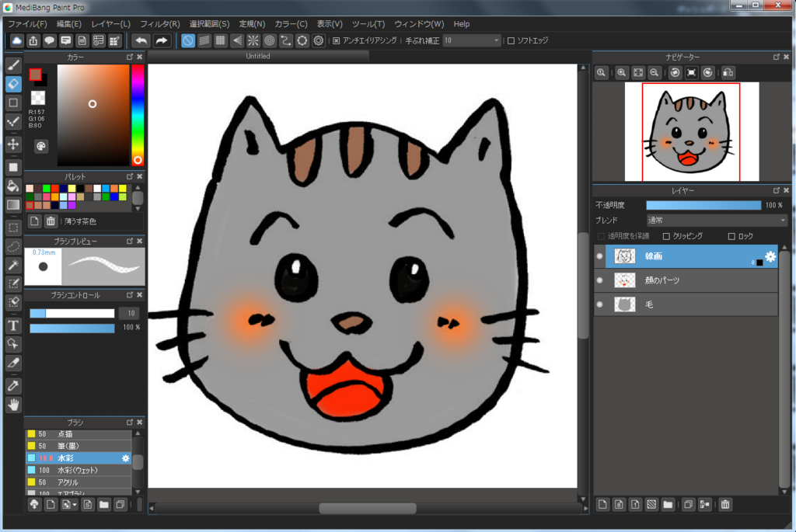This screenshot has width=796, height=532.
Task: Add a new layer folder
Action: pyautogui.click(x=668, y=504)
